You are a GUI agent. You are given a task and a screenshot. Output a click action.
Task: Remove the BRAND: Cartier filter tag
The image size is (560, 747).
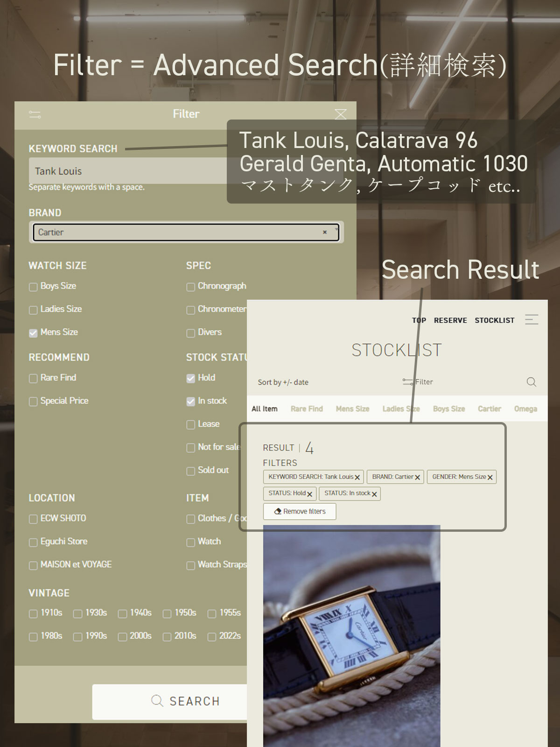(x=417, y=477)
